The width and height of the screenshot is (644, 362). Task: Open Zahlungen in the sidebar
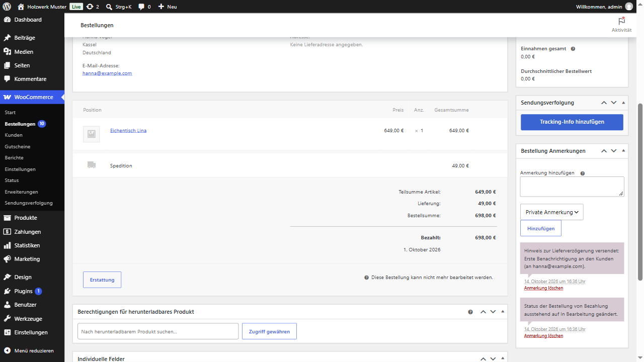(32, 232)
